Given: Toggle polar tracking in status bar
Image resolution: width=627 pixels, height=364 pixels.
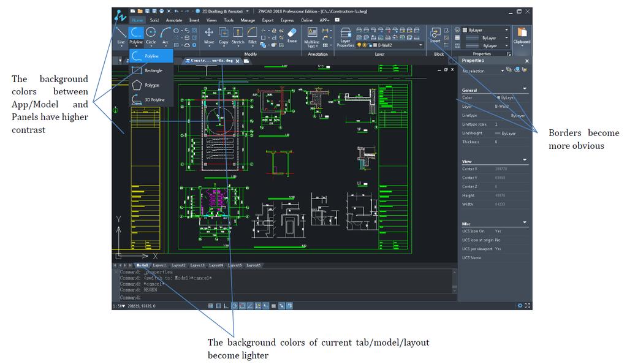Looking at the screenshot, I should click(234, 306).
